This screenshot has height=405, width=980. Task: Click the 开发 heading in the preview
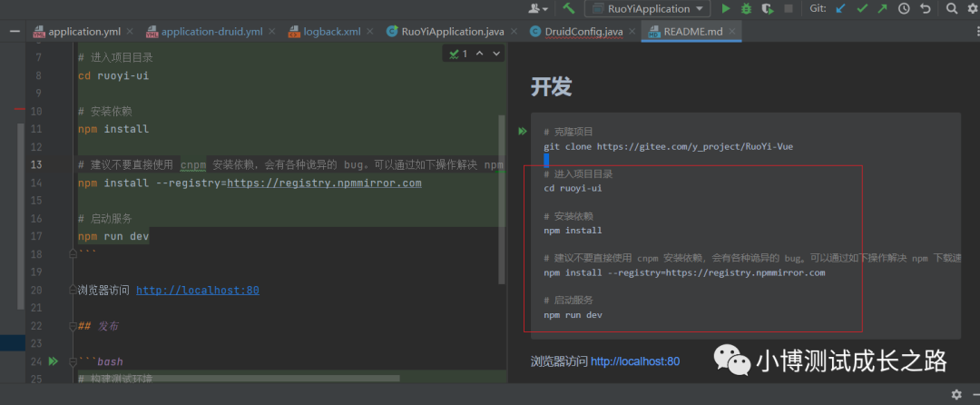552,87
